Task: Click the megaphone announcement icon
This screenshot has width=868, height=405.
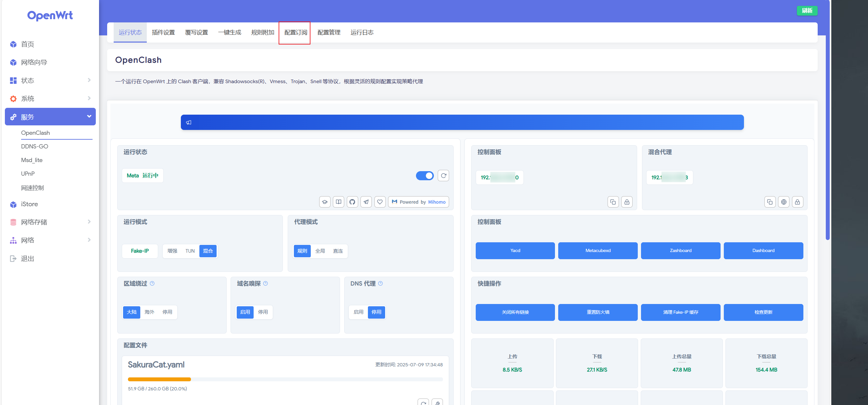Action: coord(189,122)
